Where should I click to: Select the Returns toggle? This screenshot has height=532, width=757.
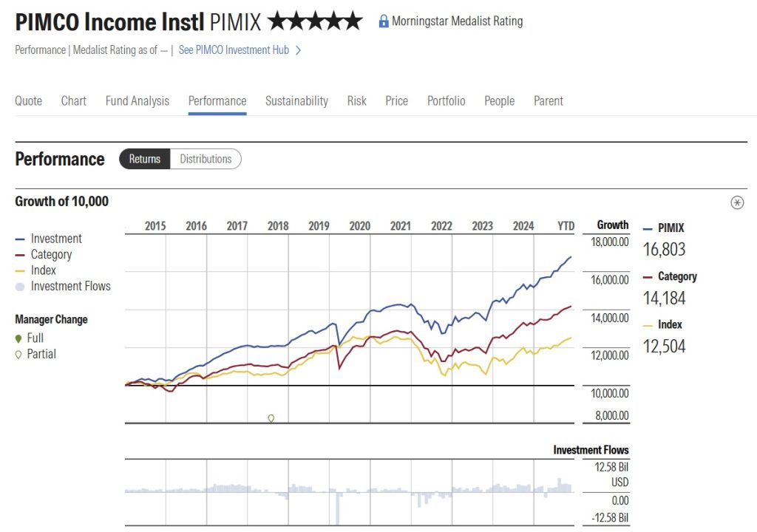(x=145, y=159)
